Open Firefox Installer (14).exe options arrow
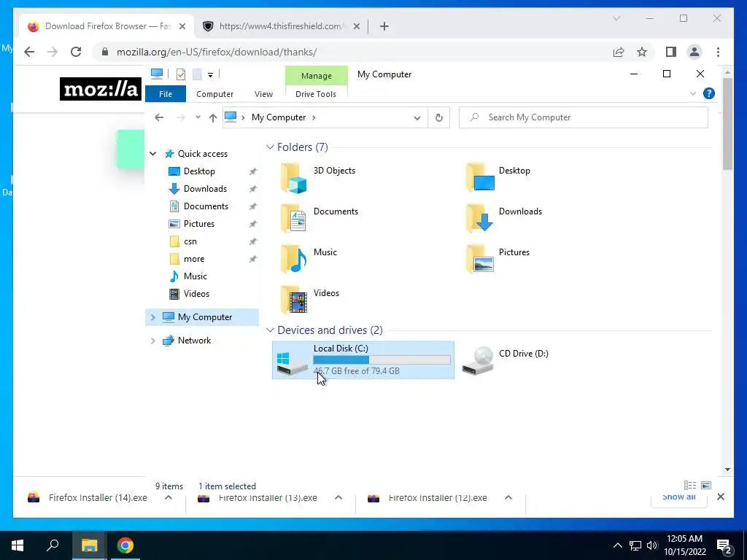 click(169, 497)
